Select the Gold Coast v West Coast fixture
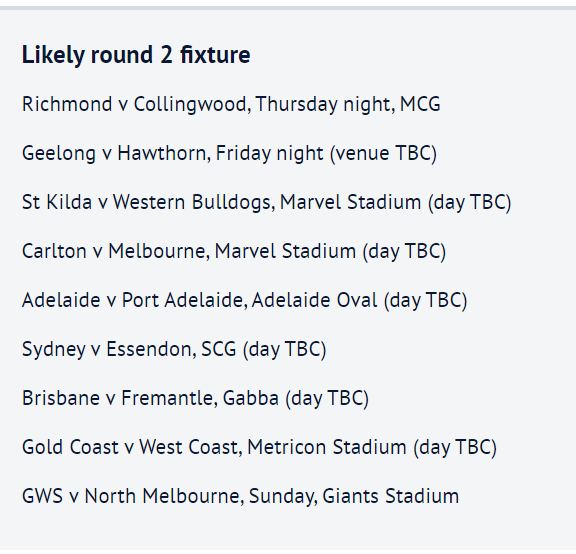The height and width of the screenshot is (554, 576). point(259,447)
